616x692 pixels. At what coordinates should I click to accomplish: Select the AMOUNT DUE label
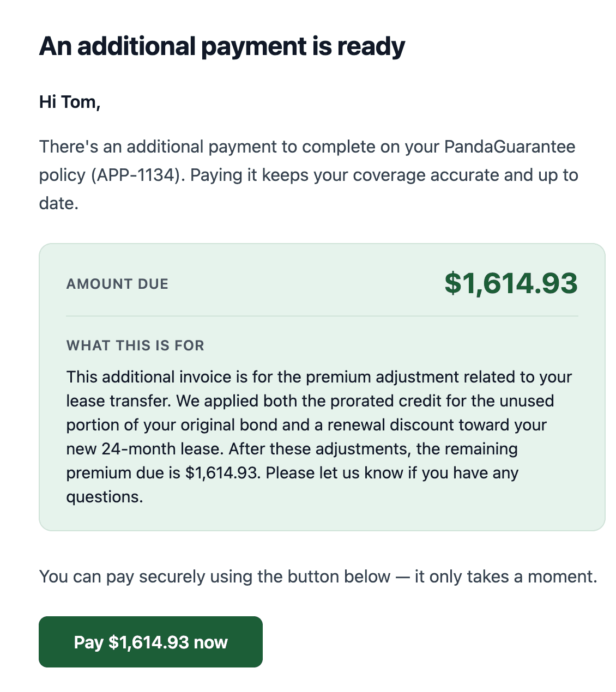117,284
